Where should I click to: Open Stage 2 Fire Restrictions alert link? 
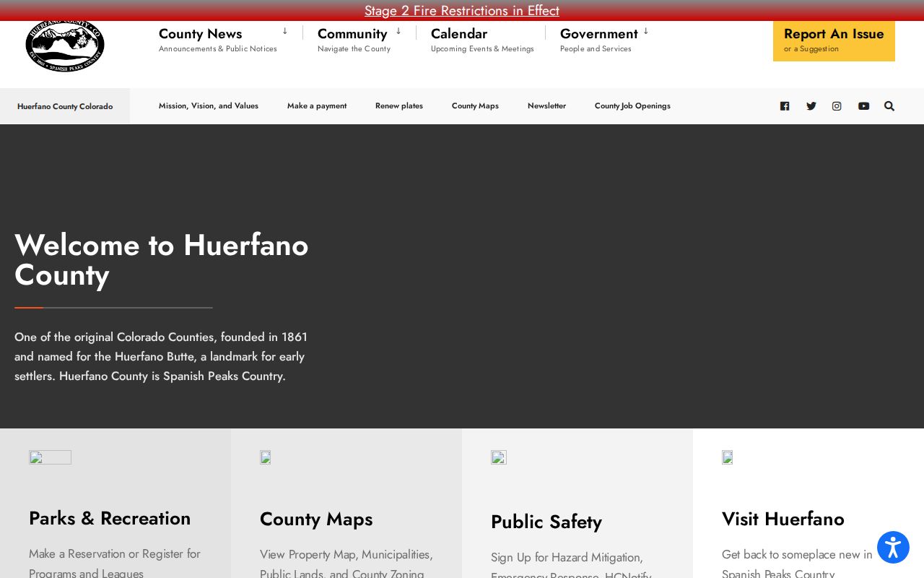click(462, 11)
